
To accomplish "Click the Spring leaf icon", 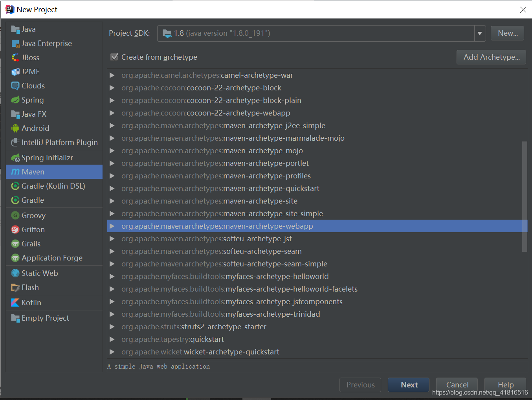I will (15, 100).
